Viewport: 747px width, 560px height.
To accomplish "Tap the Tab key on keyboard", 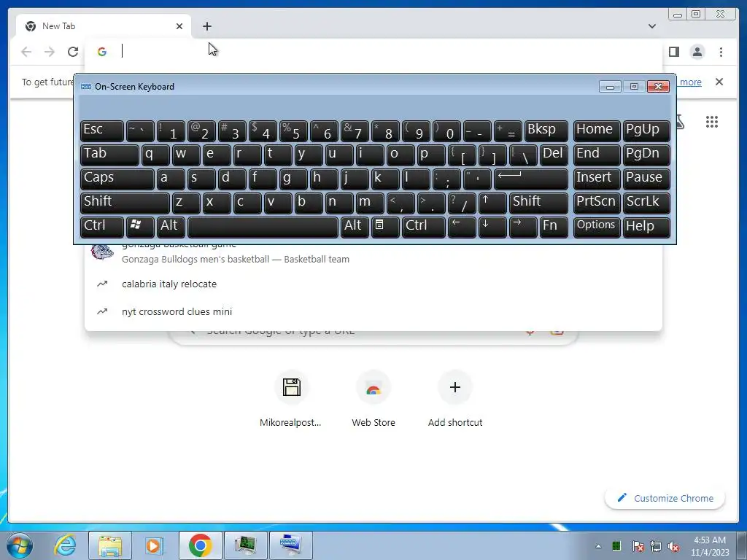I will click(109, 155).
